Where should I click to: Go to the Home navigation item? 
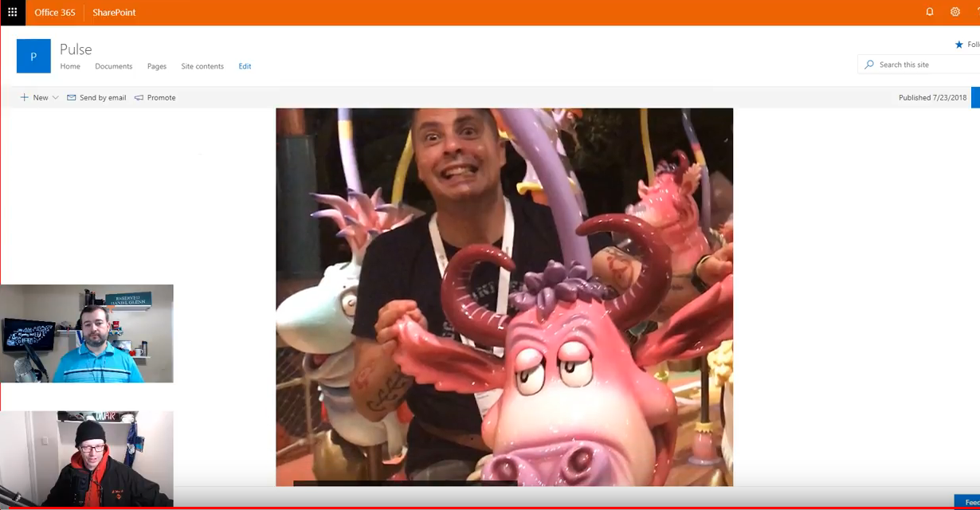point(70,66)
